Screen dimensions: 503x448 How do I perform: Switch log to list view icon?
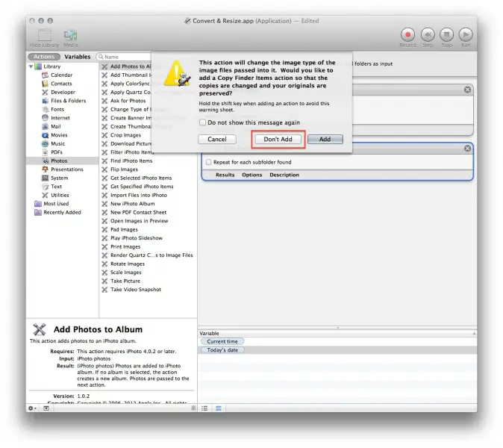tap(204, 408)
